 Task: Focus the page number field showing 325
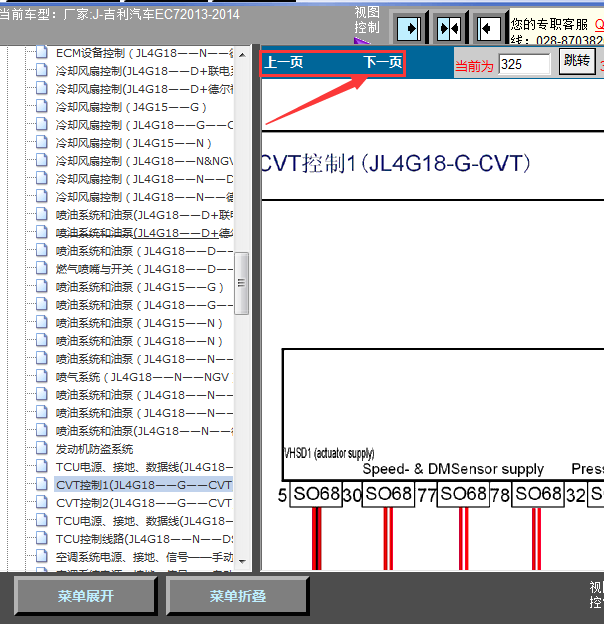(x=524, y=64)
